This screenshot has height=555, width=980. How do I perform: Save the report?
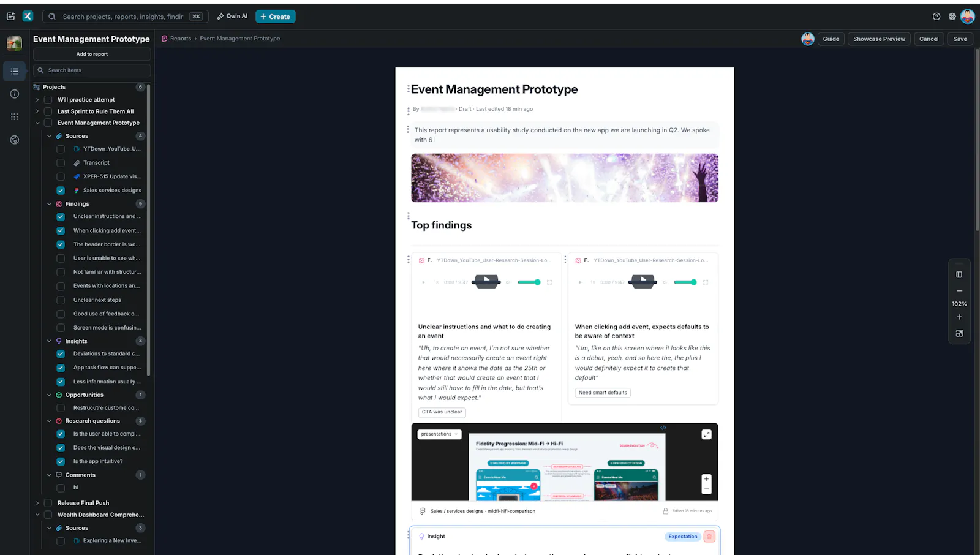click(960, 39)
